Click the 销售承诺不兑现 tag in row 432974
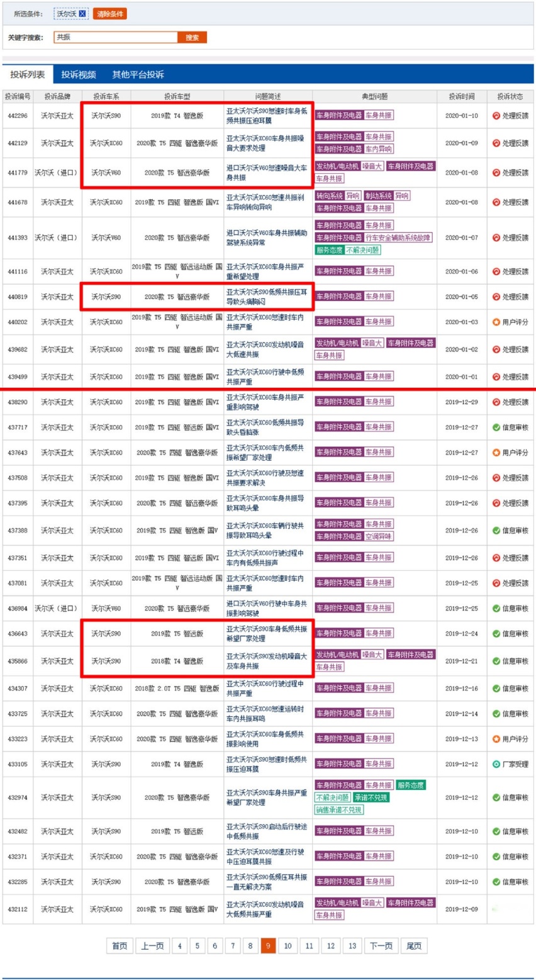The image size is (536, 980). (339, 809)
